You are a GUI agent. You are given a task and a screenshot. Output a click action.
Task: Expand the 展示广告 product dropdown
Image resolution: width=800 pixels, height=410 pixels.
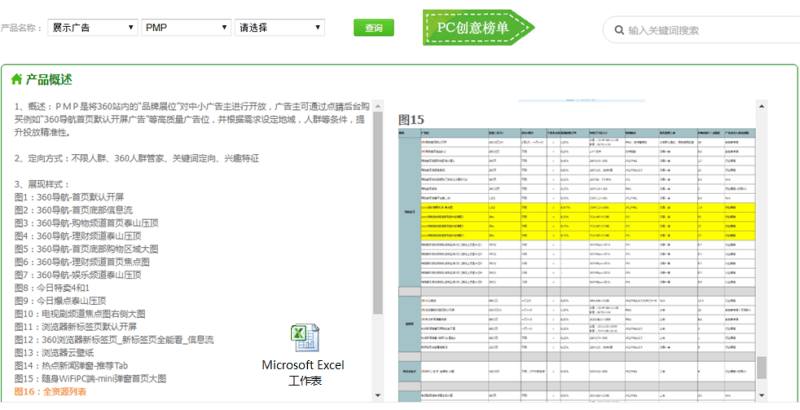(x=91, y=28)
